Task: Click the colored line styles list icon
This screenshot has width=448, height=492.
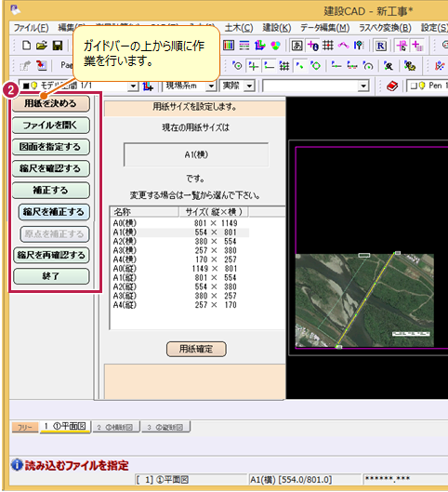Action: 244,46
